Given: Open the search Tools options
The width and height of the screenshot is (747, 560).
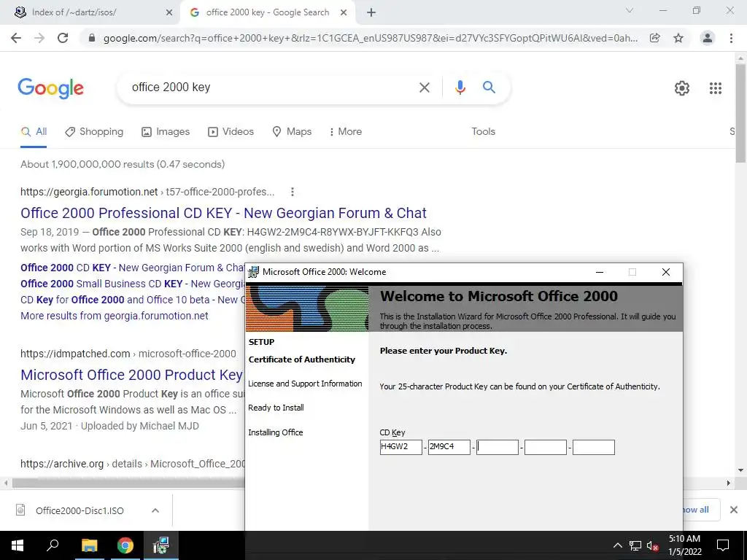Looking at the screenshot, I should click(483, 132).
